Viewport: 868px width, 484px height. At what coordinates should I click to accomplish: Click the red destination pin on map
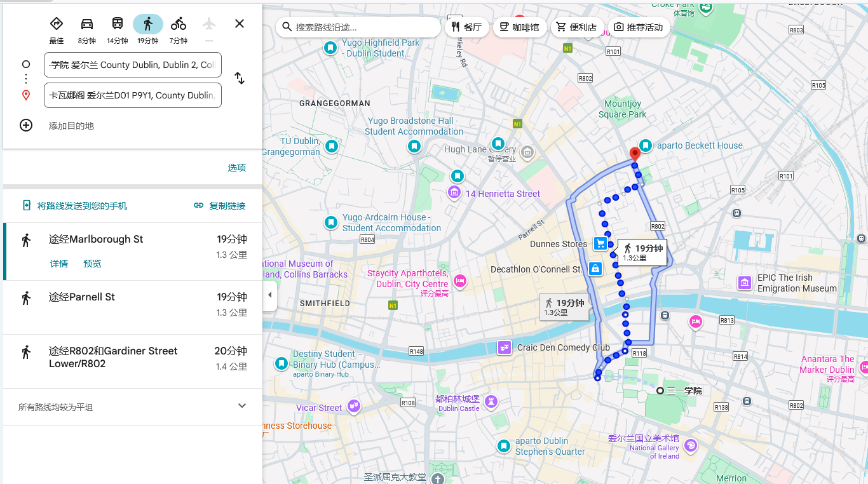pos(634,154)
